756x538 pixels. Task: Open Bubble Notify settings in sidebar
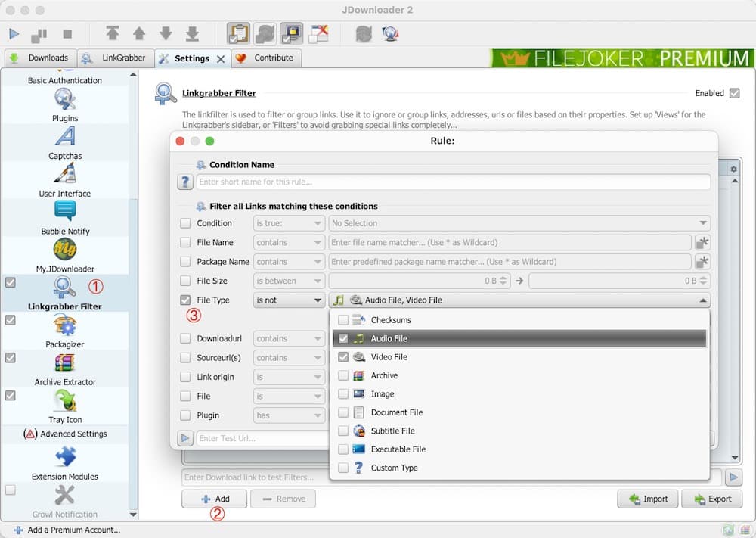coord(65,218)
